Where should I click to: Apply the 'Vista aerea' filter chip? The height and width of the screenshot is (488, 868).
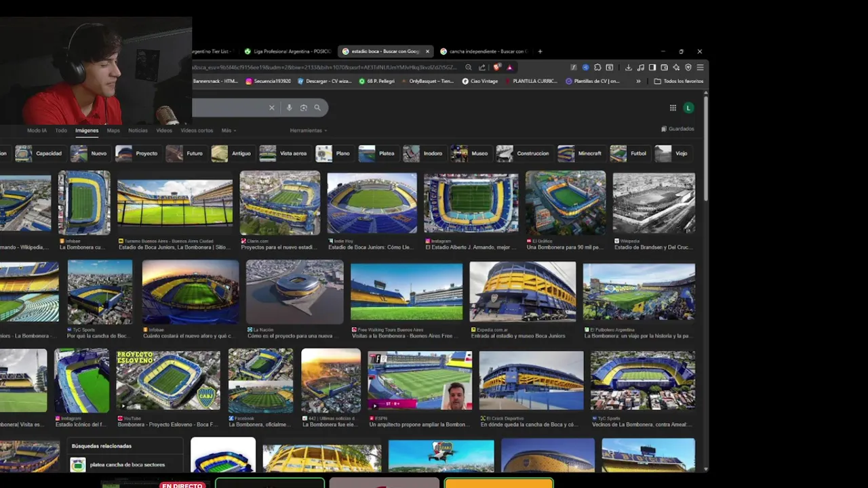[x=284, y=154]
